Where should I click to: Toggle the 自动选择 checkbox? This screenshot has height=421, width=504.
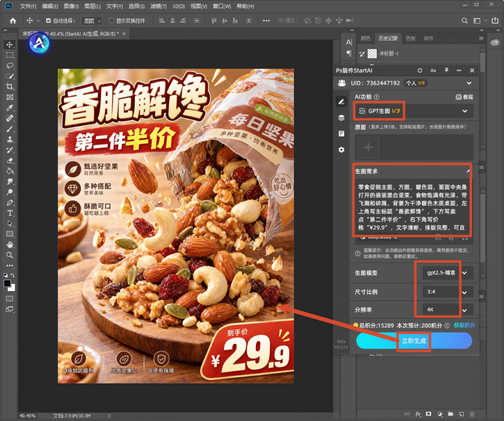(49, 21)
